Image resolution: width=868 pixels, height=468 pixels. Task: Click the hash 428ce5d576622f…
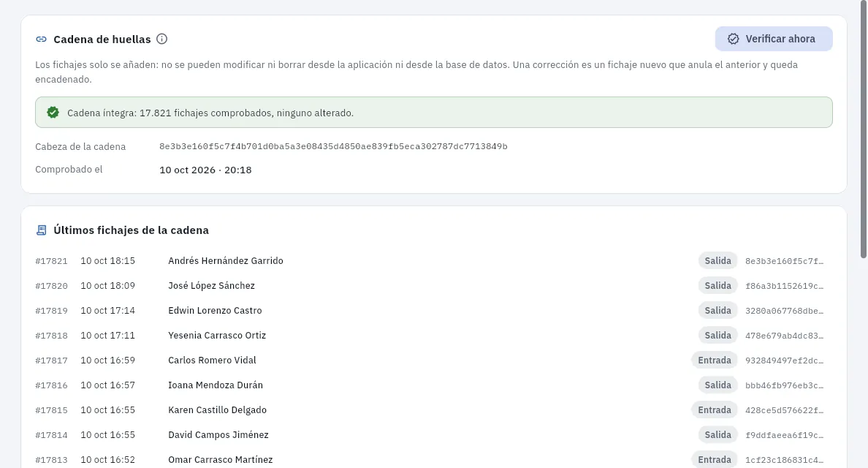click(785, 410)
